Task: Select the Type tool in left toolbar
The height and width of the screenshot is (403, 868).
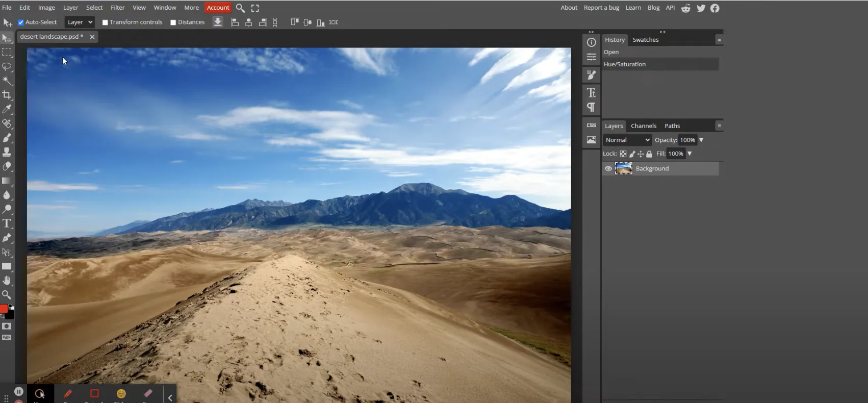Action: (x=7, y=223)
